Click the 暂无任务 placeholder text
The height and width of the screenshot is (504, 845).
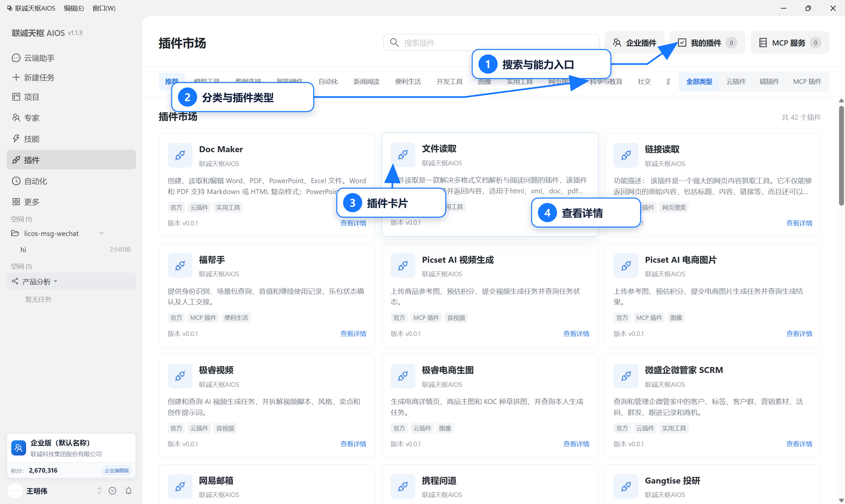[x=38, y=300]
